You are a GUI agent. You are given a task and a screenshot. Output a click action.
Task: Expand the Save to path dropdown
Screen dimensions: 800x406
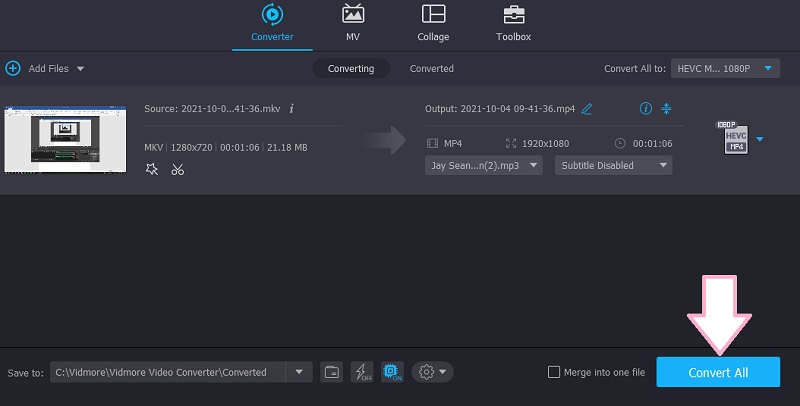pos(298,372)
